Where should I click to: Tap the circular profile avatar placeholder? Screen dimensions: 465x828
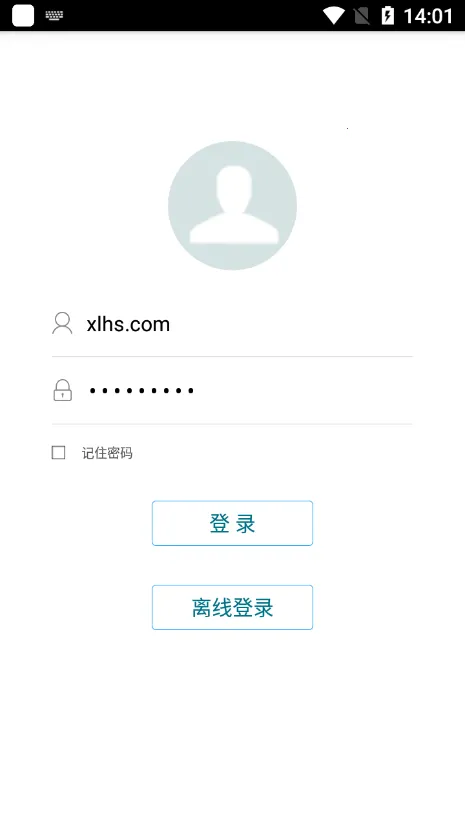point(232,205)
